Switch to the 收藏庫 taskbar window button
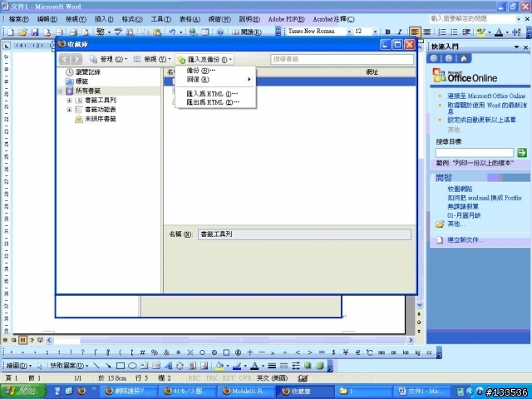This screenshot has height=399, width=532. tap(307, 392)
